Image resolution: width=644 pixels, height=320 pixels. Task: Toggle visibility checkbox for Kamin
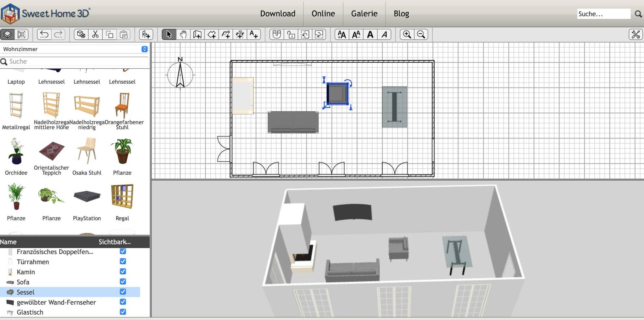click(x=123, y=272)
